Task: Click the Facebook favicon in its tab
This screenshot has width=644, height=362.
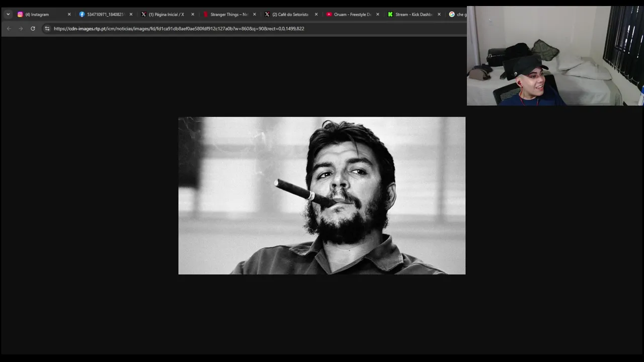Action: (x=82, y=15)
